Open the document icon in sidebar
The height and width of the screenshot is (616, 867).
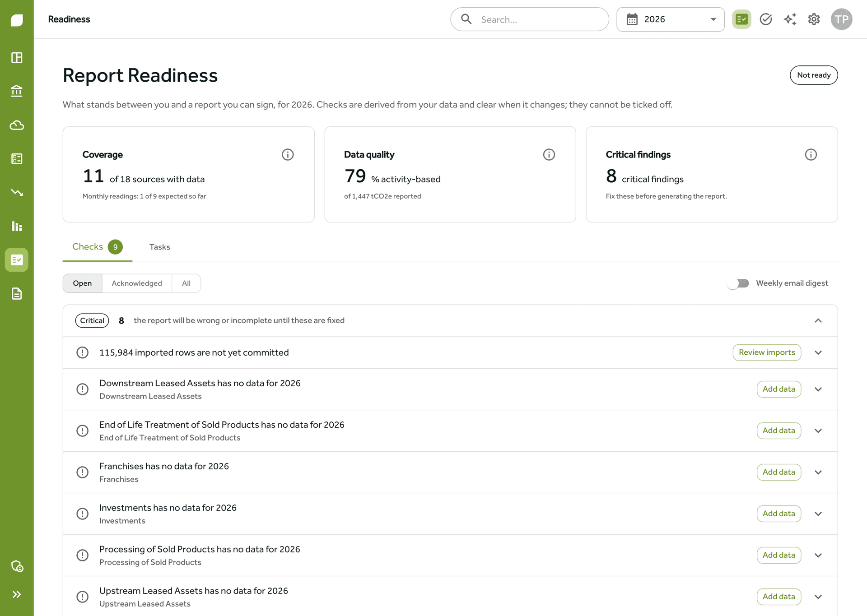[x=17, y=294]
